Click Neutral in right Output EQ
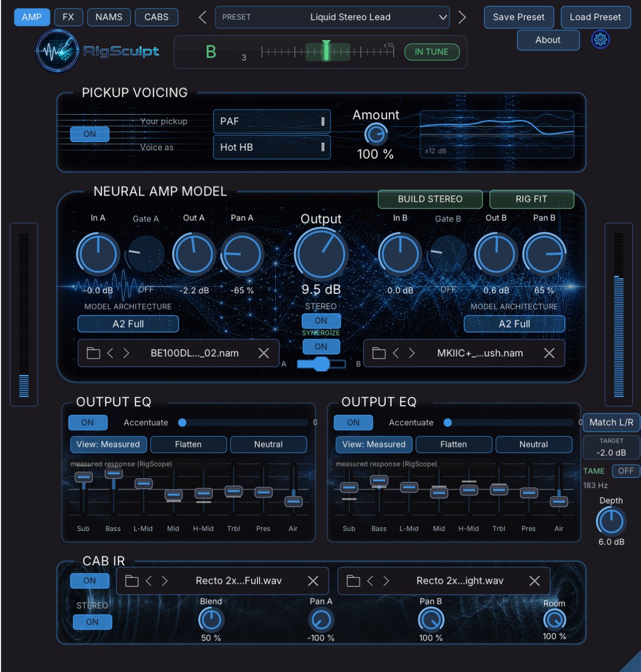 534,444
